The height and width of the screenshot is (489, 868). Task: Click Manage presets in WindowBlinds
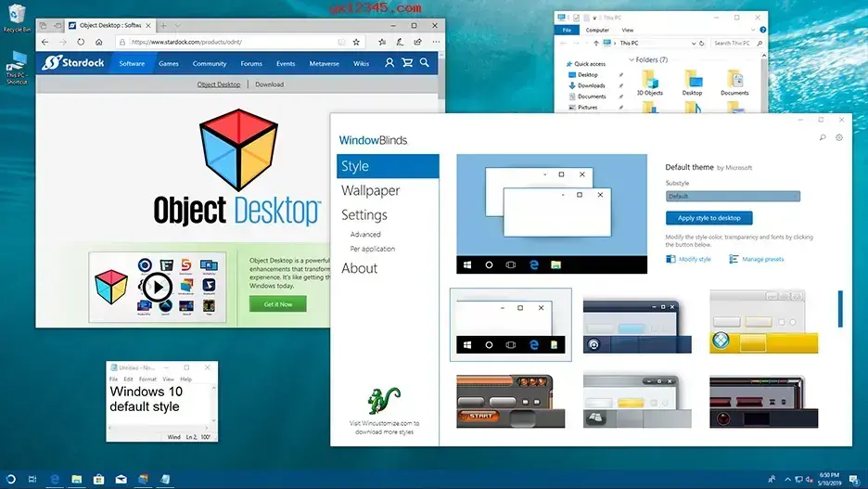(x=757, y=259)
